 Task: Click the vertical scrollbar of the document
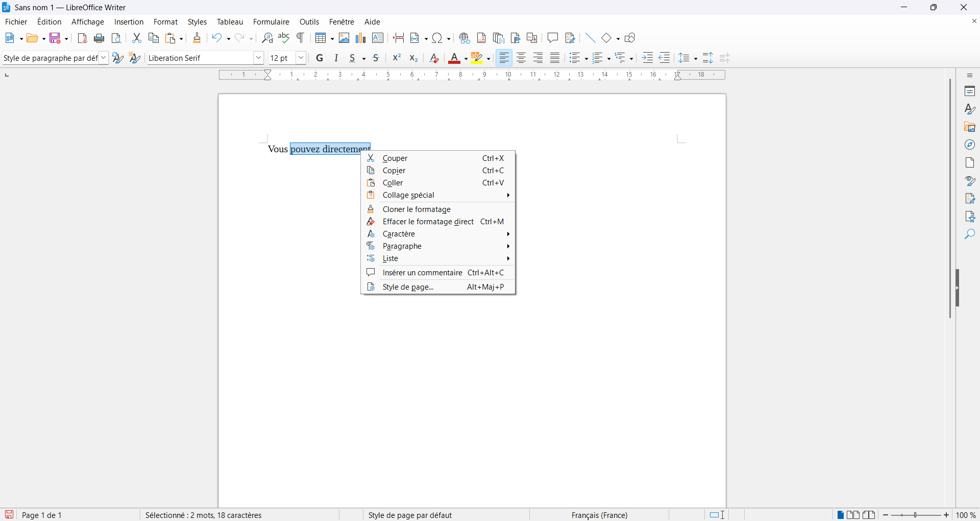pos(950,198)
